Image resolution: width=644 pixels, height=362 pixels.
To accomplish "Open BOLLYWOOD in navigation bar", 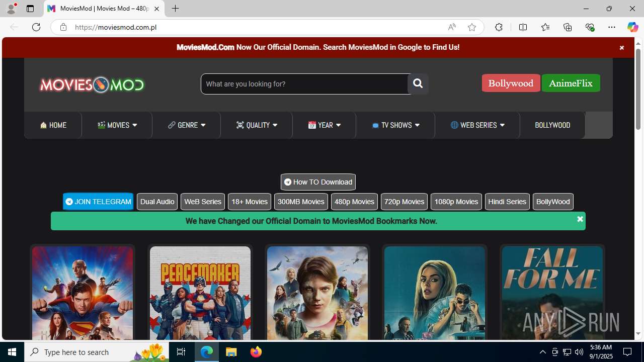I will tap(552, 125).
